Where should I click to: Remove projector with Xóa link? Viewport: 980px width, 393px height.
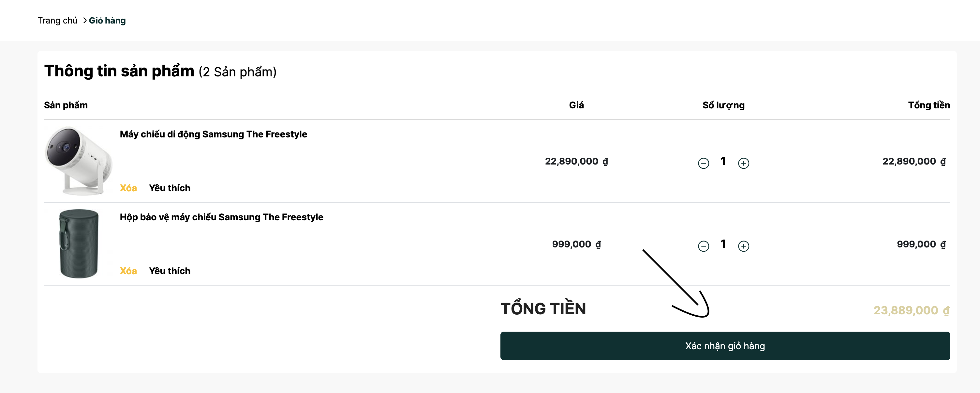(x=128, y=188)
